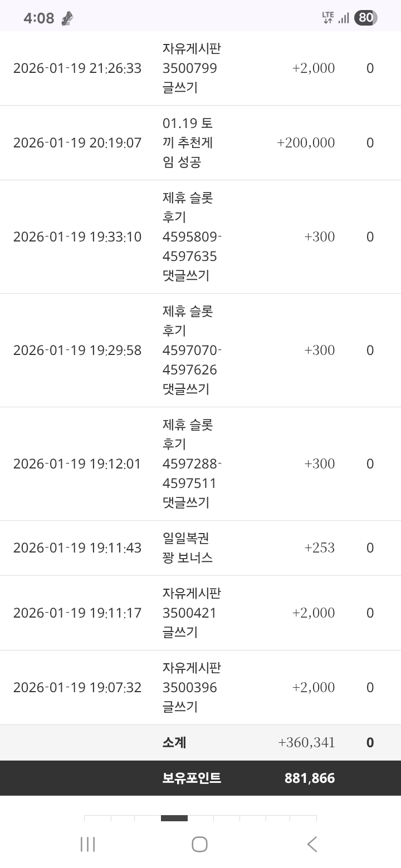Image resolution: width=401 pixels, height=868 pixels.
Task: Select the dark highlighted pagination button
Action: pyautogui.click(x=174, y=818)
